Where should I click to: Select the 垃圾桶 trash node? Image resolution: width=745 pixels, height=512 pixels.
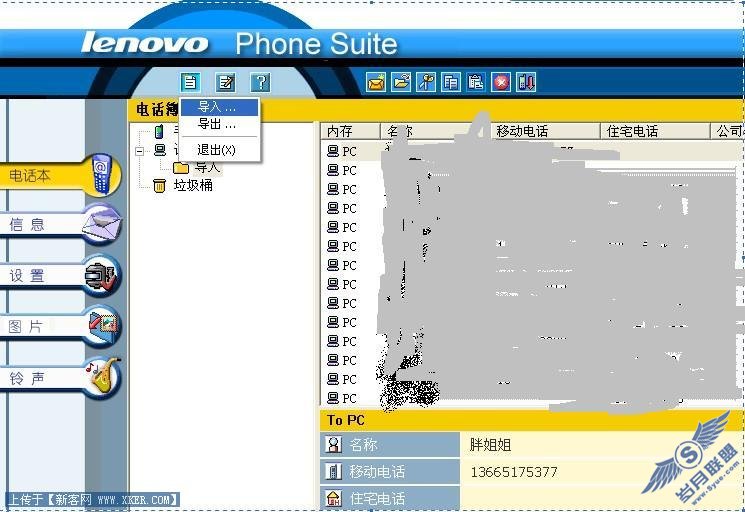pos(183,185)
